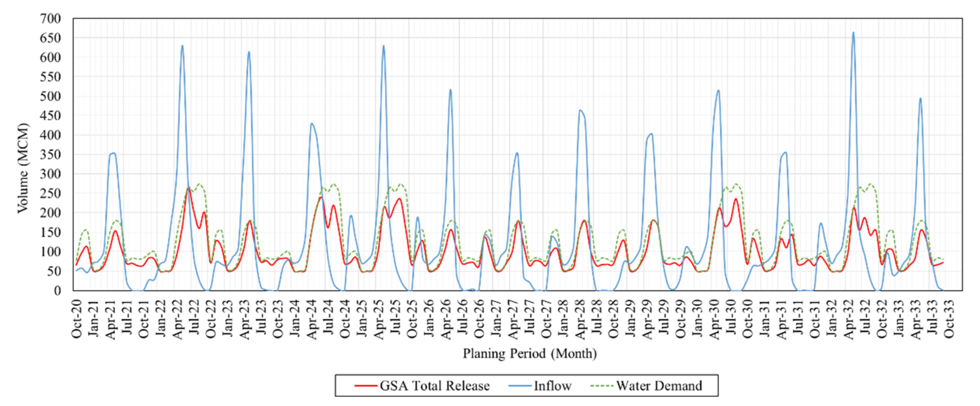Click the 0 label on the y-axis
This screenshot has height=406, width=980.
tap(57, 290)
